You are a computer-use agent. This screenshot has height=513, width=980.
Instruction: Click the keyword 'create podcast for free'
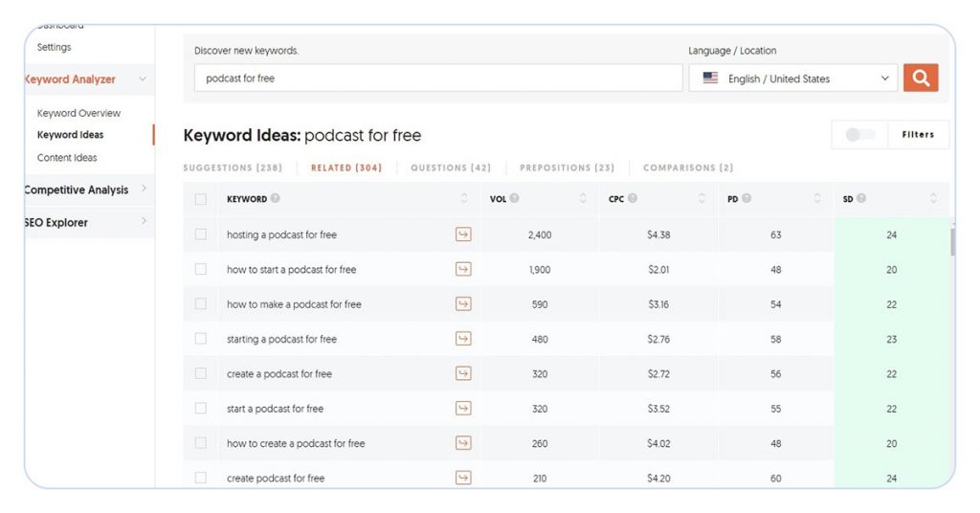276,478
